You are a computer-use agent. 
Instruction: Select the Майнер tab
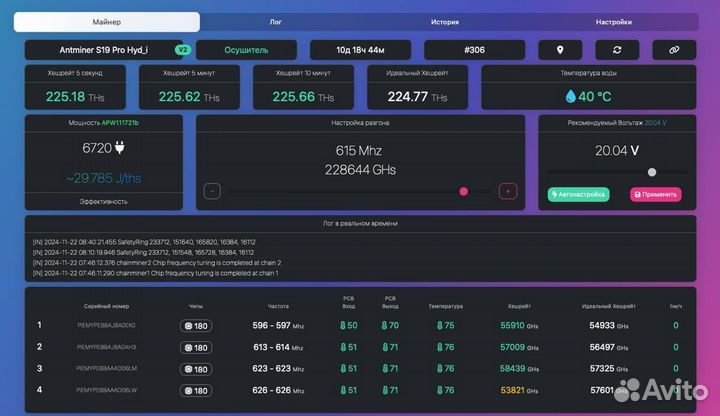107,21
